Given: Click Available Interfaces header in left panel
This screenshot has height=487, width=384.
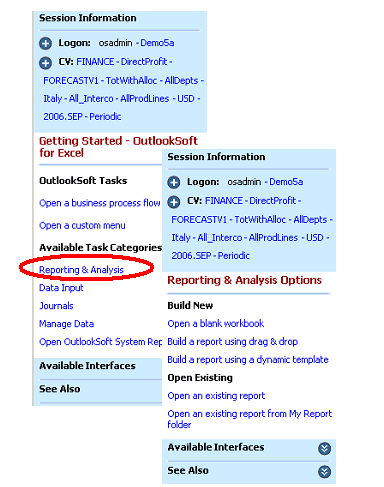Looking at the screenshot, I should click(87, 366).
